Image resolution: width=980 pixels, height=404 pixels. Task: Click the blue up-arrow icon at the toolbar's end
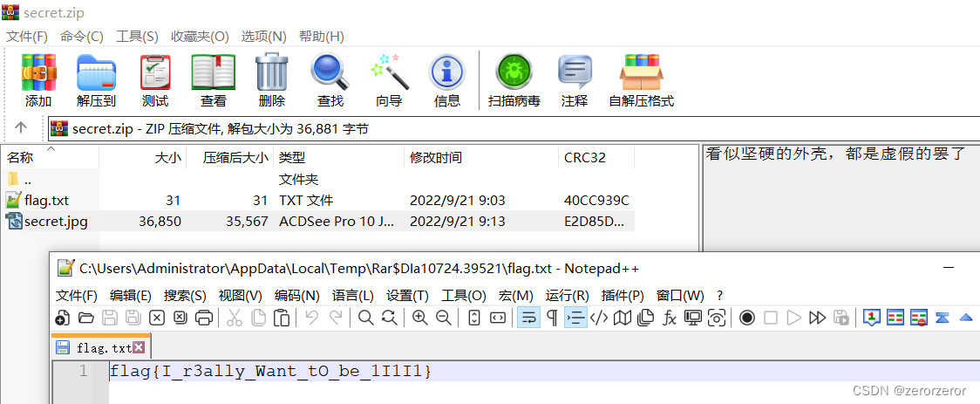pyautogui.click(x=966, y=318)
